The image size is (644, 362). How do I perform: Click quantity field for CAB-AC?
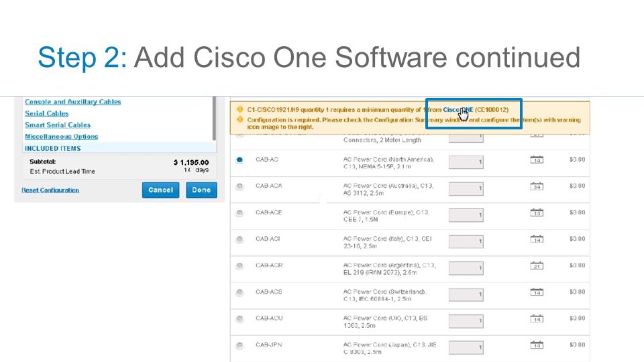466,162
